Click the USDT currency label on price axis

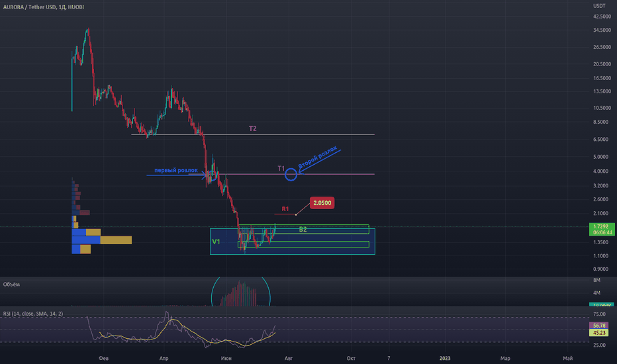coord(599,6)
